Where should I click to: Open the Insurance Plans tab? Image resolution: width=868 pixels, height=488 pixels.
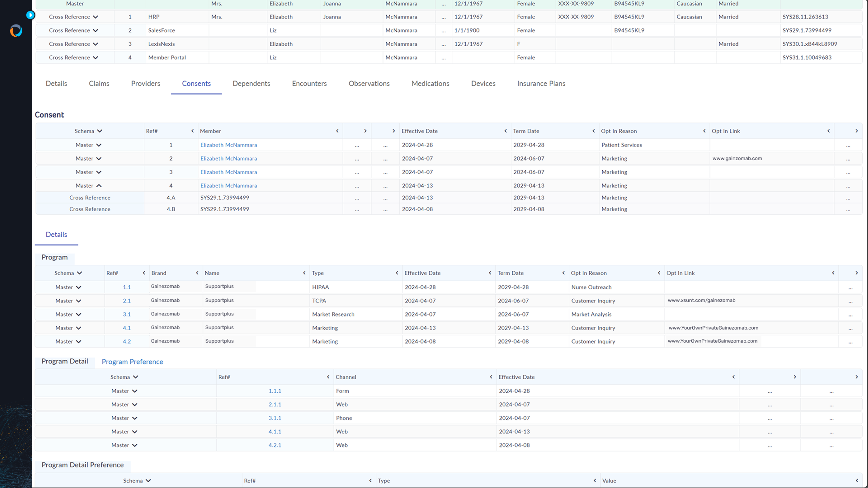tap(541, 84)
